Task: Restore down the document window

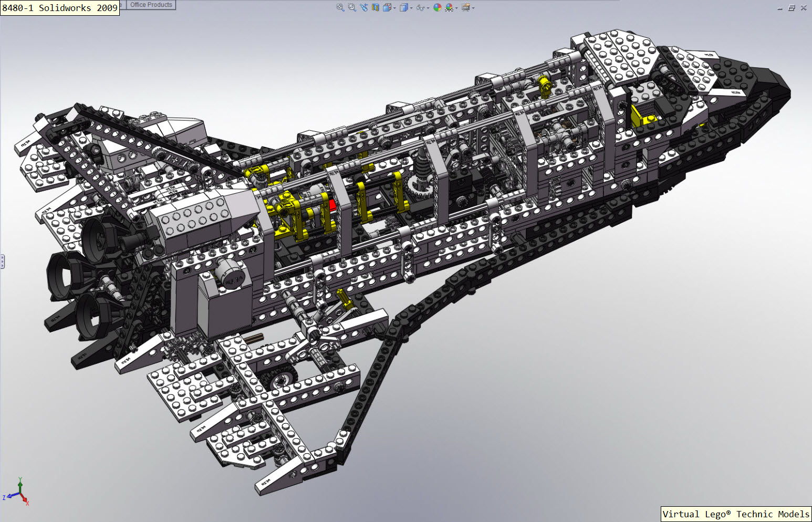Action: pos(792,8)
